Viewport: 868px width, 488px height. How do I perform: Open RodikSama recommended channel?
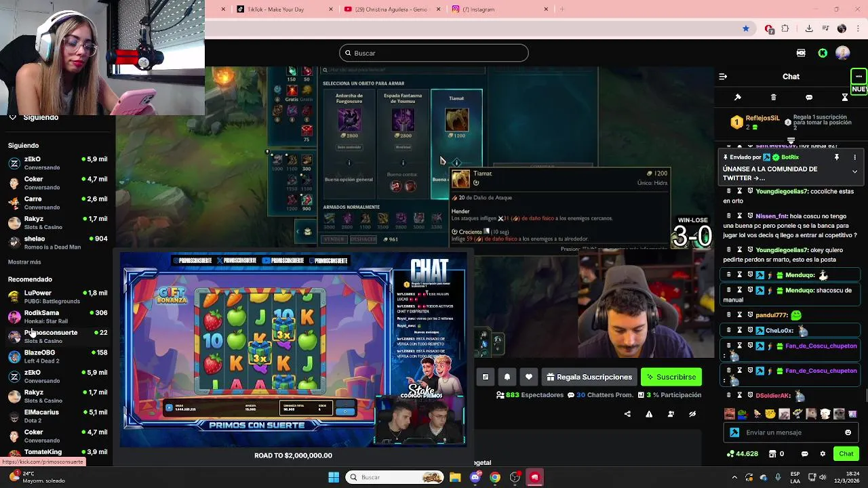[58, 317]
